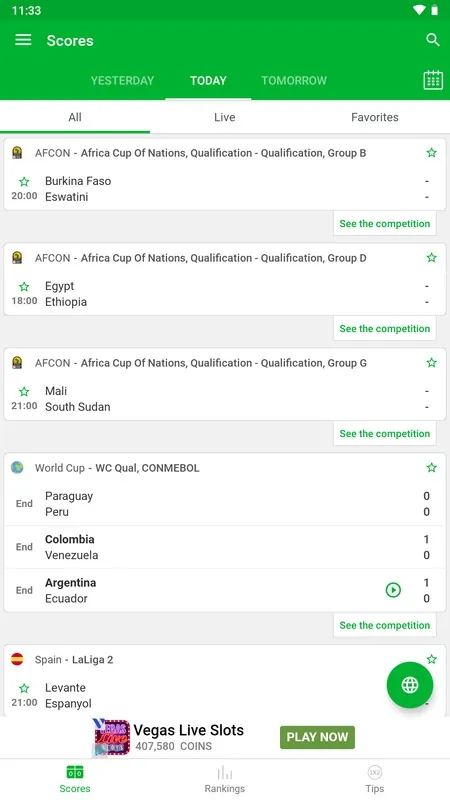Screen dimensions: 450x800
Task: Select the Favorites filter tab
Action: tap(375, 117)
